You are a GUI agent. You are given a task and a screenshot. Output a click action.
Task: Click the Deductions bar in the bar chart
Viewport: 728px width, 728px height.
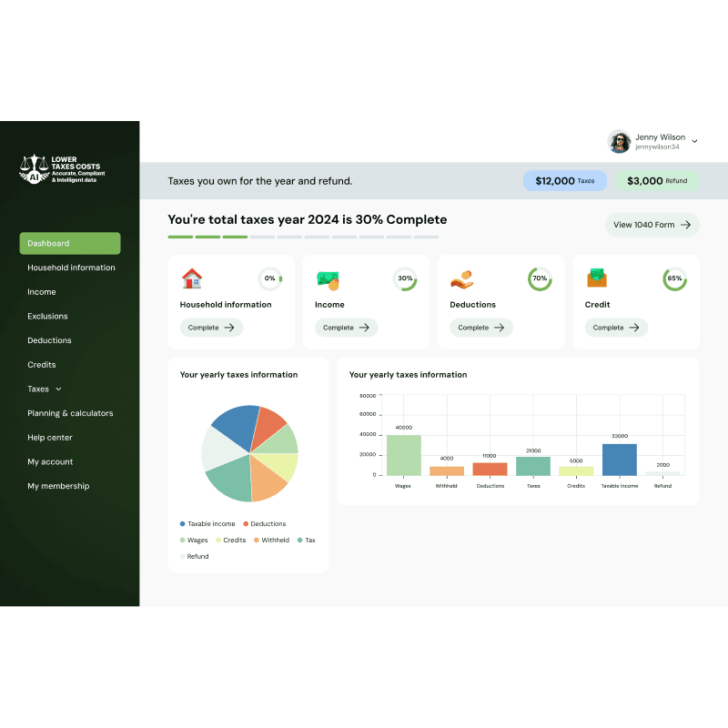(490, 469)
